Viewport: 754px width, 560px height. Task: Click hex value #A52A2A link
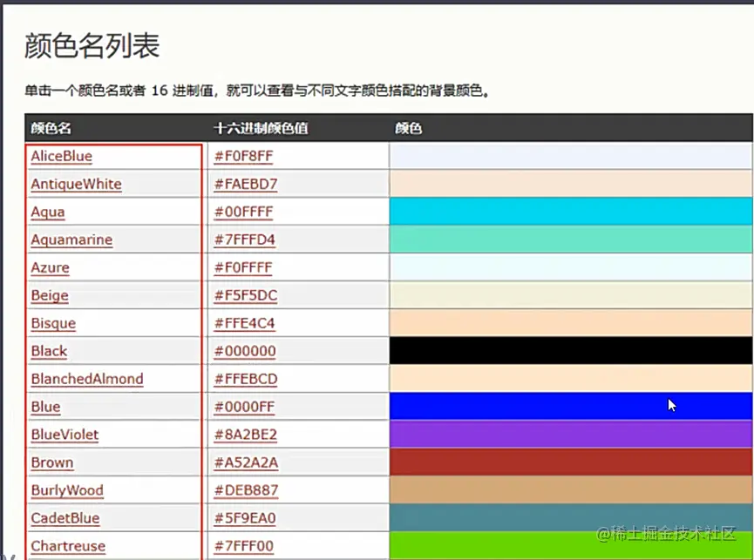click(246, 462)
